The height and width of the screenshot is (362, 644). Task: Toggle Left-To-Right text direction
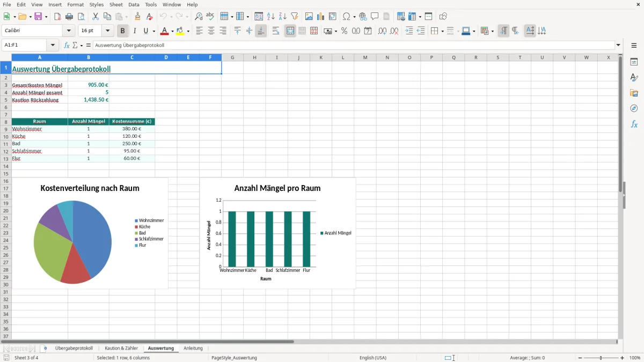[503, 31]
